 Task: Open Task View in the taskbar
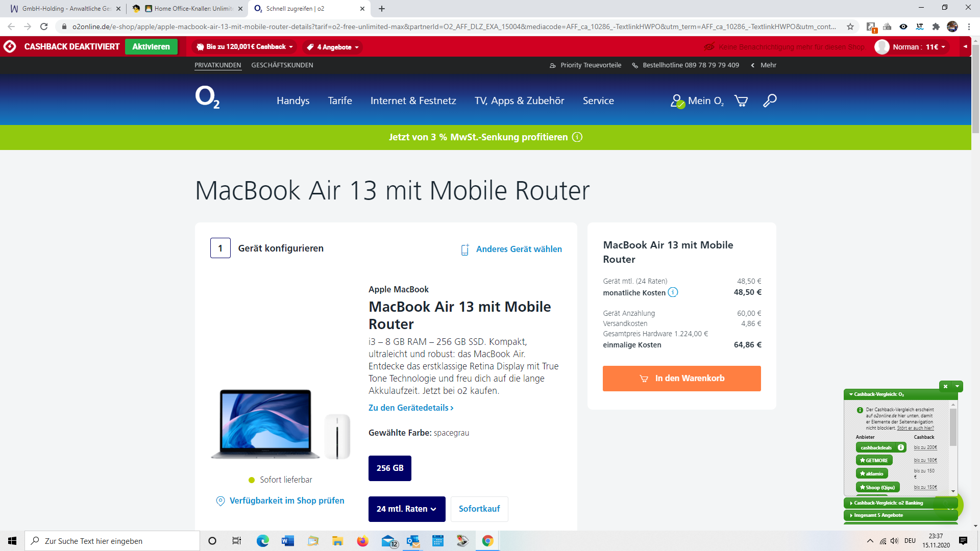(237, 541)
